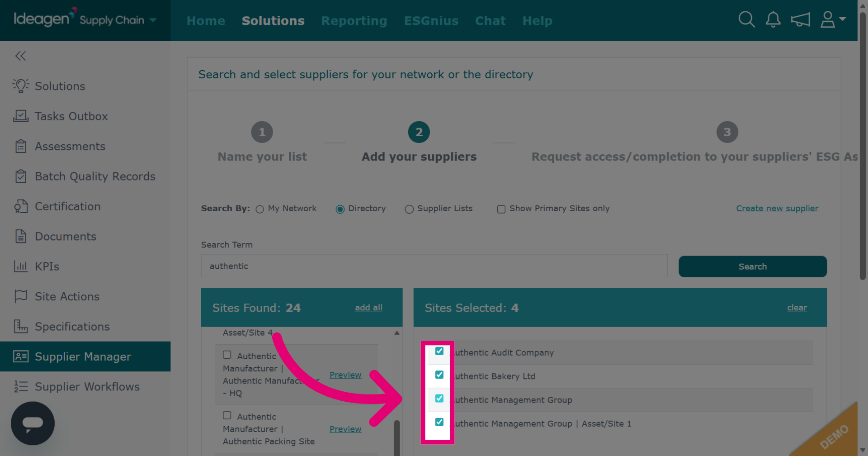Preview Authentic Packing Site
This screenshot has width=868, height=456.
point(345,429)
